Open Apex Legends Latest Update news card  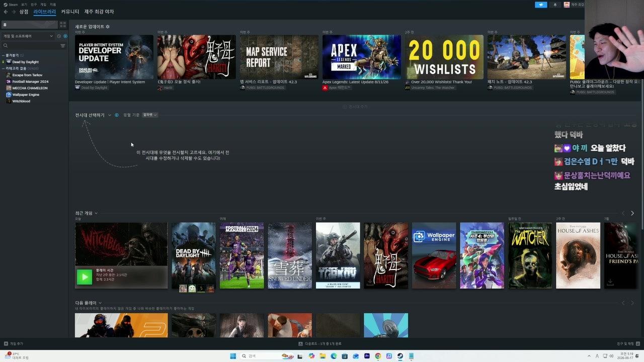[x=362, y=57]
